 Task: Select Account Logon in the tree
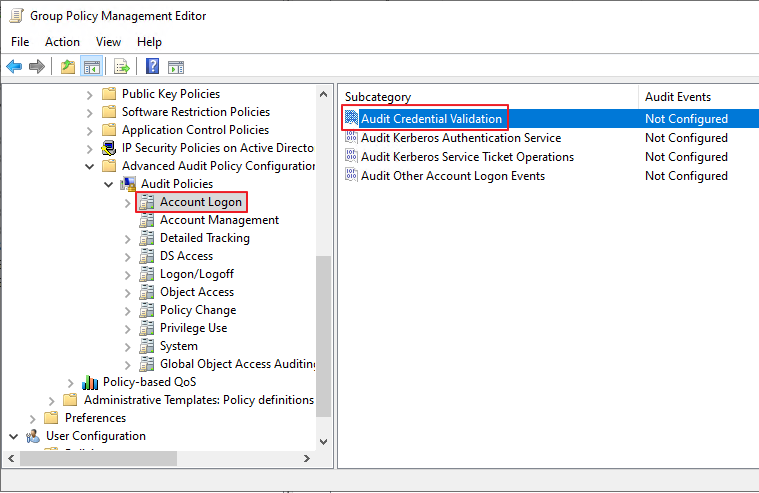point(201,202)
